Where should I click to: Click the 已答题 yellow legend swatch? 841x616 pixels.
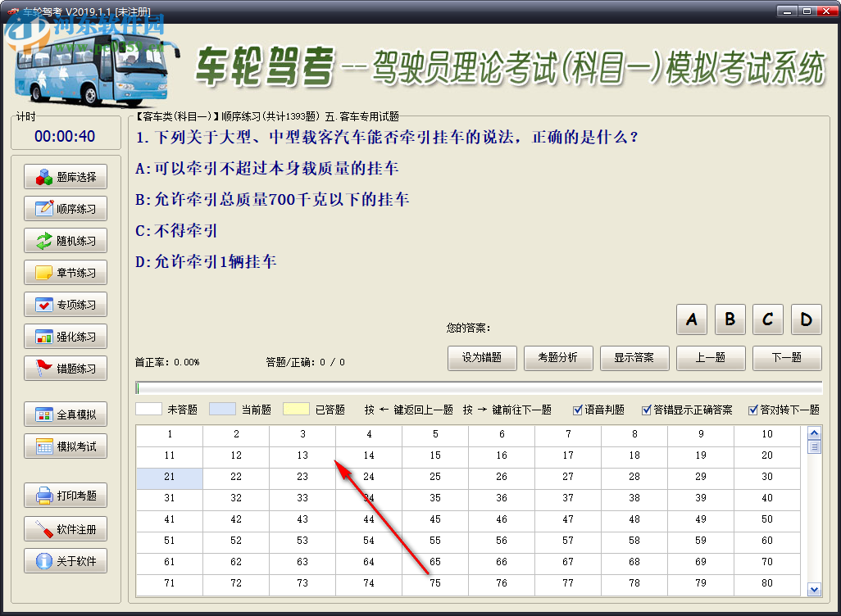pos(296,409)
